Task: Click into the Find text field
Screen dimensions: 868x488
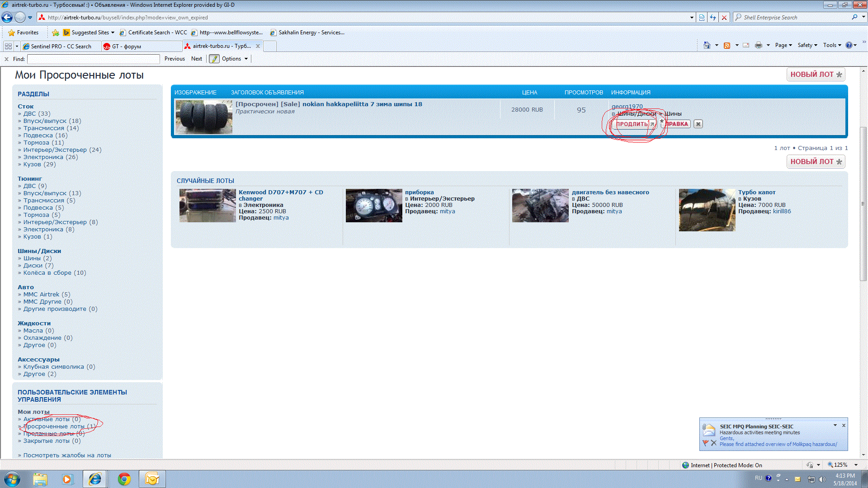Action: point(93,59)
